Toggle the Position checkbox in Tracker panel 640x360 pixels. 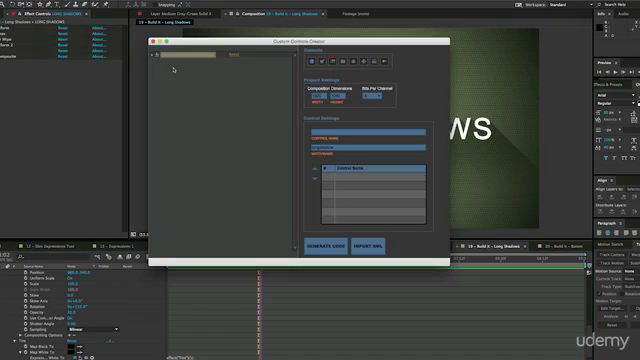[599, 294]
